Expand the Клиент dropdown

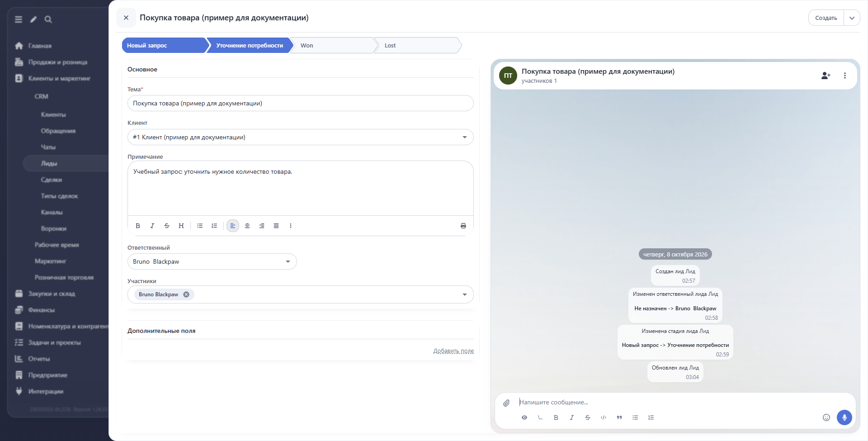(465, 137)
